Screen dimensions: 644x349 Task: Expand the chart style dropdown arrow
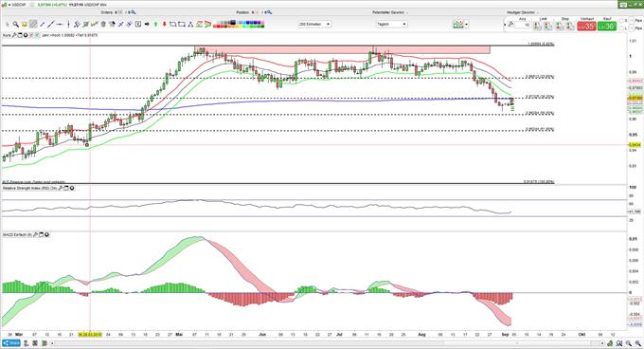point(467,25)
